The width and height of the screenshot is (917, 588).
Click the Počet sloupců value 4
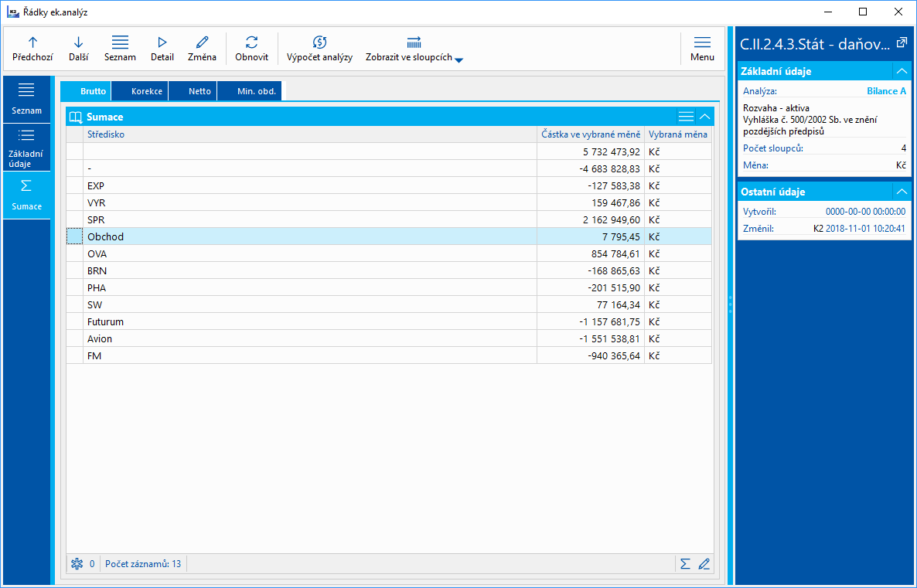click(904, 148)
